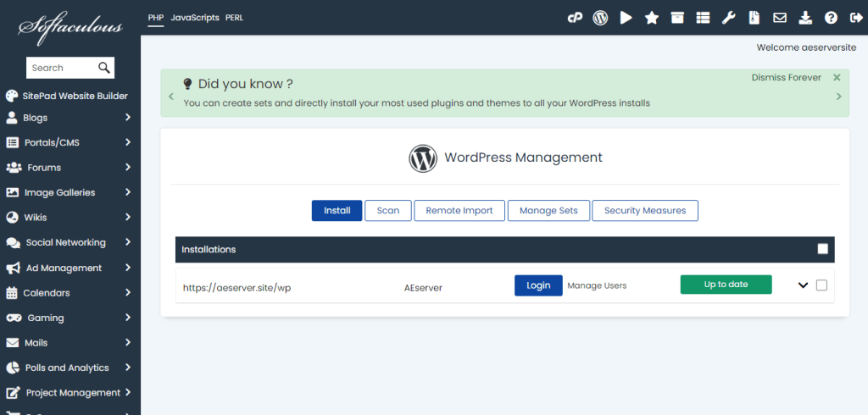Click the logout arrow icon
Image resolution: width=868 pixels, height=415 pixels.
pos(856,18)
